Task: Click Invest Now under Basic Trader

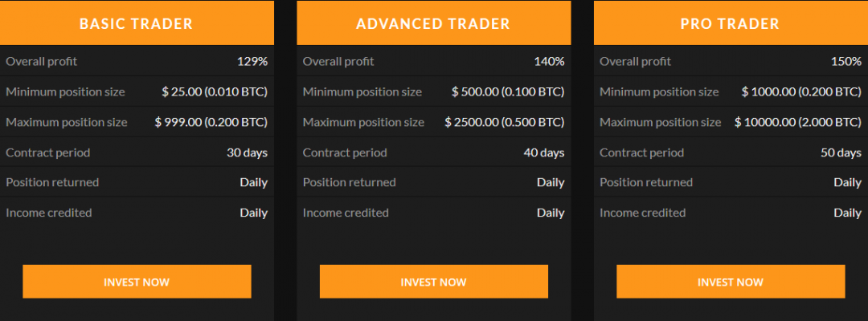Action: point(137,282)
